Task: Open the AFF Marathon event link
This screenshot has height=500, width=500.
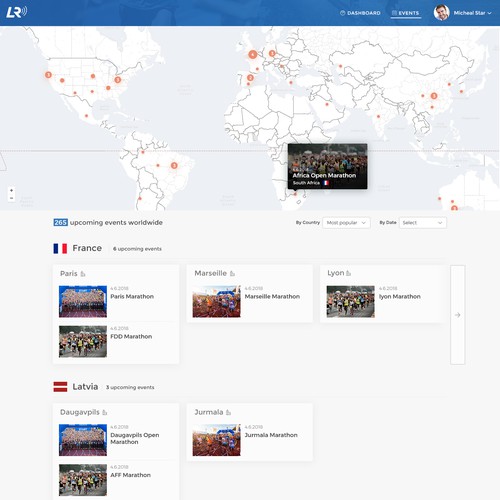Action: (x=130, y=475)
